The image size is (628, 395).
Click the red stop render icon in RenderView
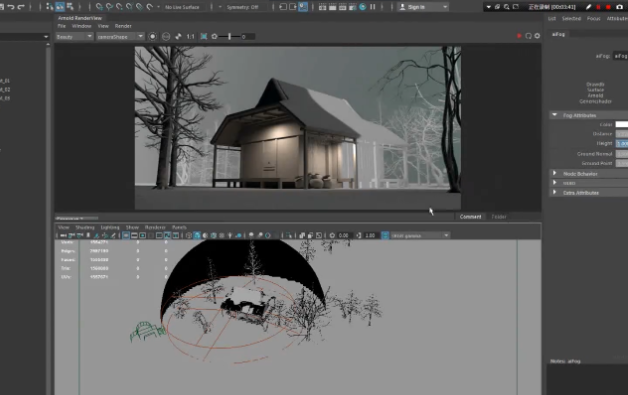[x=519, y=36]
